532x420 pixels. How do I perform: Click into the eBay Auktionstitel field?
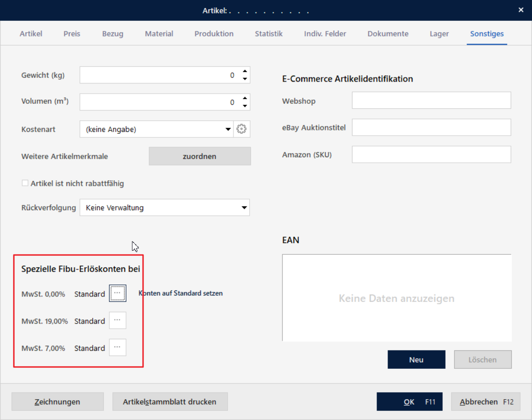point(431,127)
